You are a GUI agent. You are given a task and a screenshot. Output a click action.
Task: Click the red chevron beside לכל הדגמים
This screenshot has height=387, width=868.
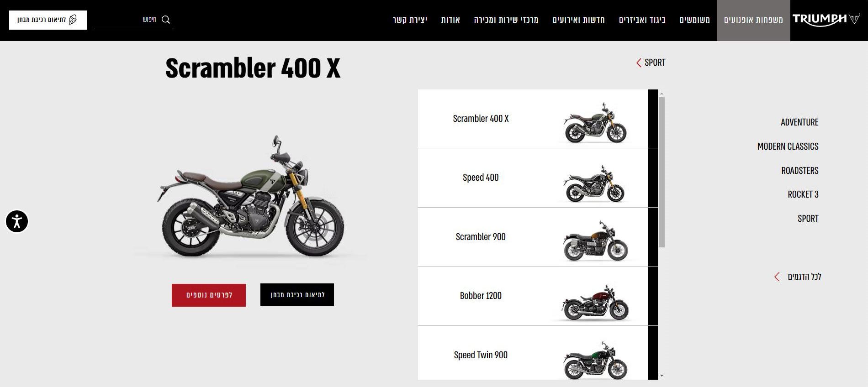(777, 277)
